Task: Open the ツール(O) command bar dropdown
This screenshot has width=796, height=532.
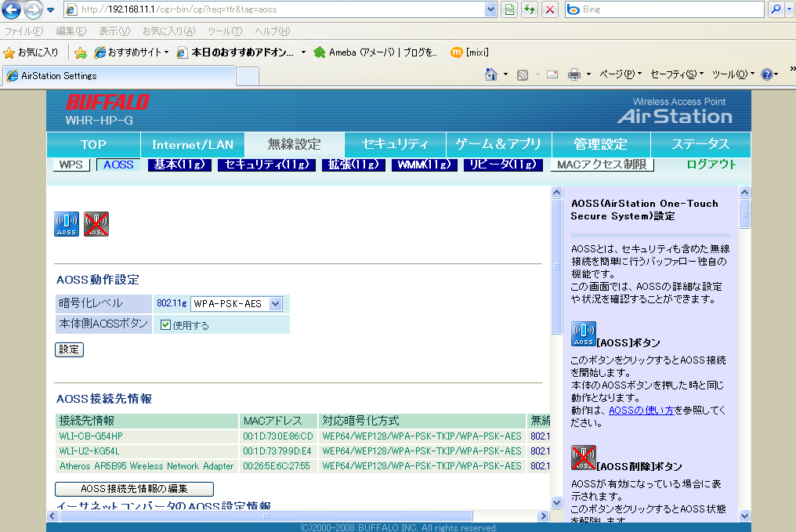Action: pyautogui.click(x=733, y=74)
